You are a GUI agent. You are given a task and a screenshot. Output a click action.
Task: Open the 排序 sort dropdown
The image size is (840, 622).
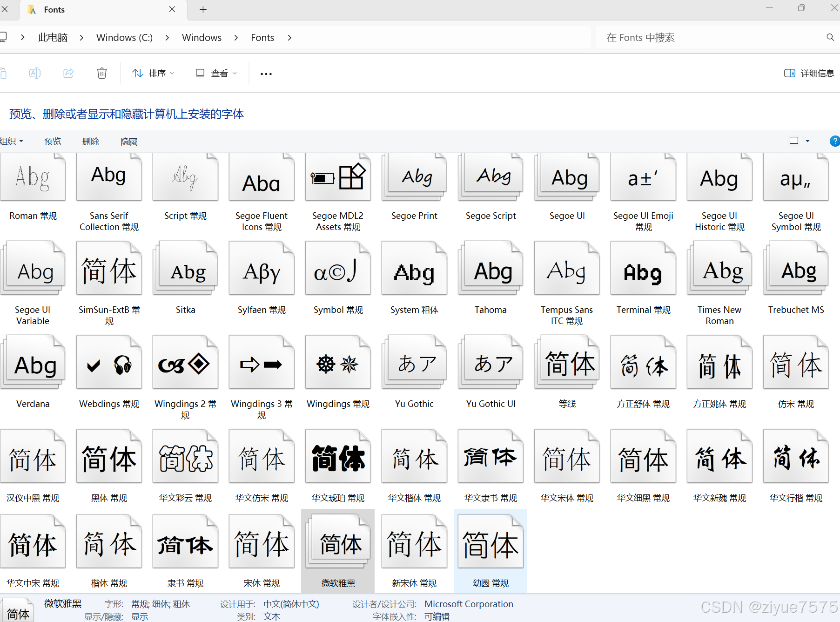(x=154, y=73)
